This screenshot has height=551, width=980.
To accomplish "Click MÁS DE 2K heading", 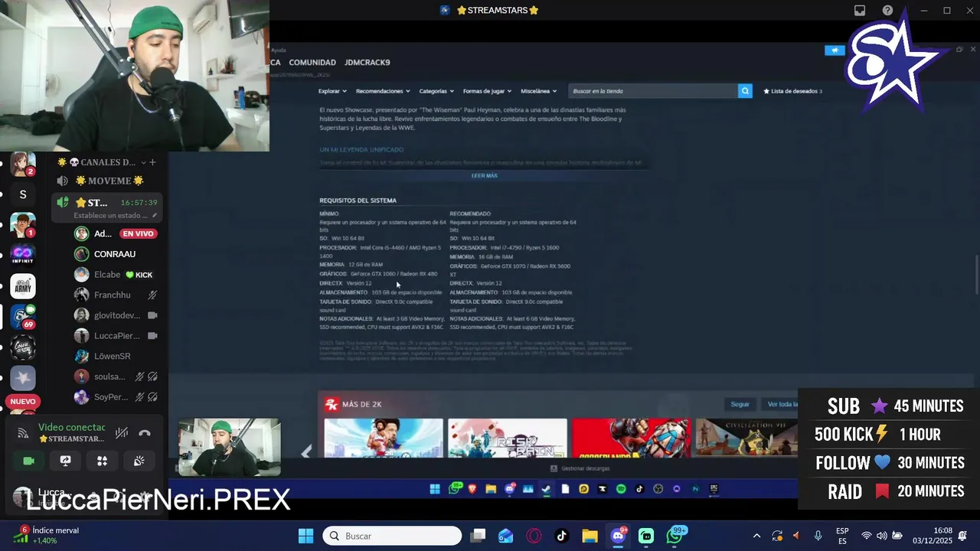I will tap(361, 404).
